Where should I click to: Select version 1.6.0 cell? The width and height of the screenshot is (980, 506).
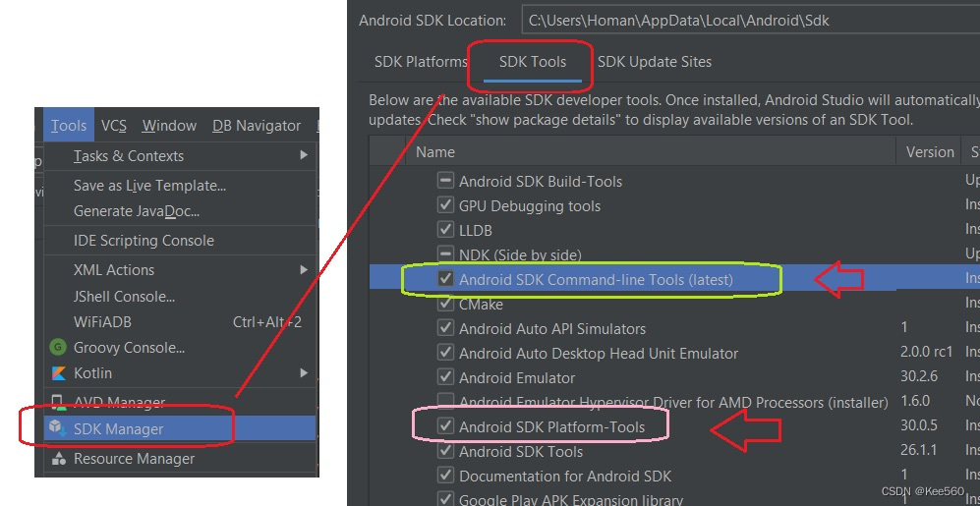pos(915,401)
